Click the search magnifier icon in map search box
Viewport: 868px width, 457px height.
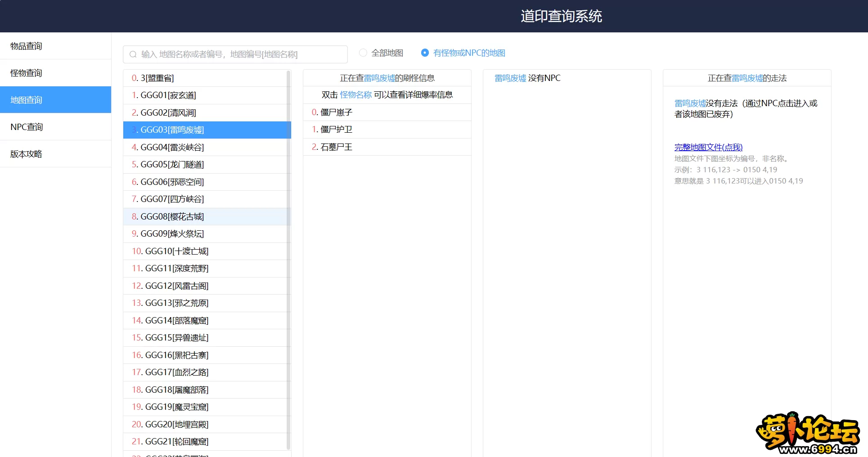coord(133,54)
